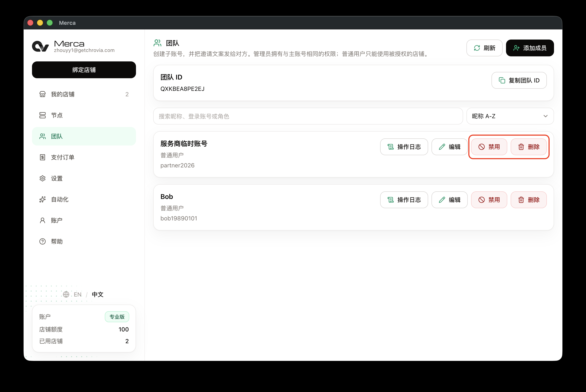The height and width of the screenshot is (392, 586).
Task: Click the refresh arrows icon in 刷新 button
Action: pyautogui.click(x=477, y=48)
